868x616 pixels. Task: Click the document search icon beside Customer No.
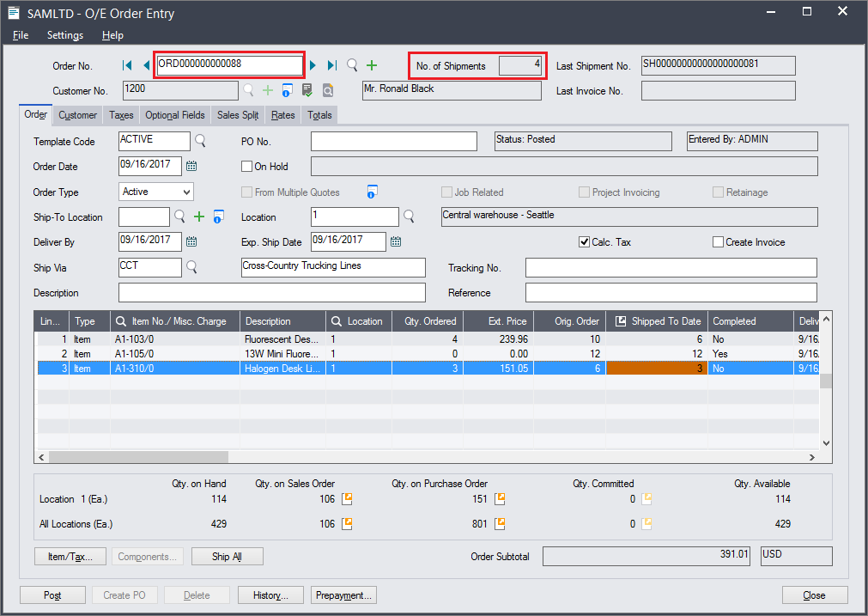point(328,90)
